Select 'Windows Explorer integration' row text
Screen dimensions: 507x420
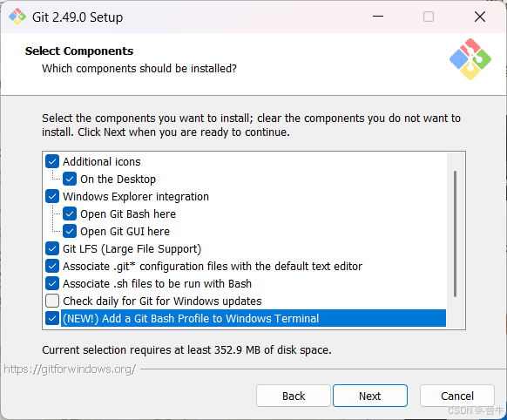[x=136, y=196]
